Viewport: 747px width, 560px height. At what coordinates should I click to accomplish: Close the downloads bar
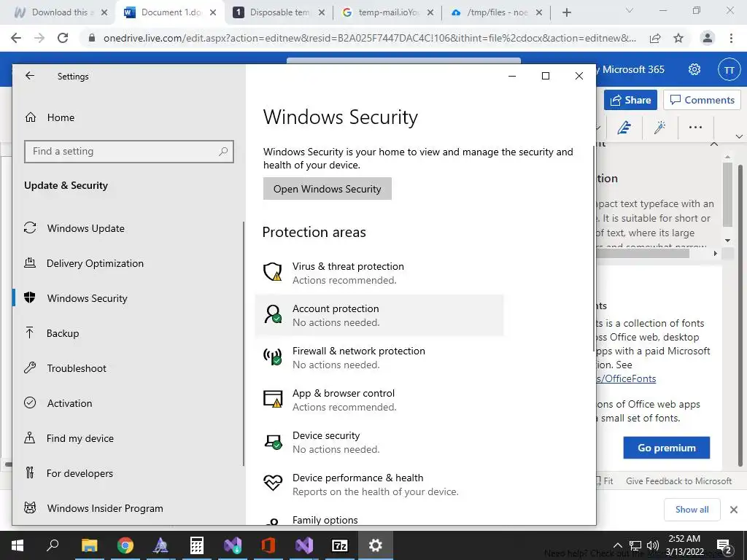(x=734, y=510)
